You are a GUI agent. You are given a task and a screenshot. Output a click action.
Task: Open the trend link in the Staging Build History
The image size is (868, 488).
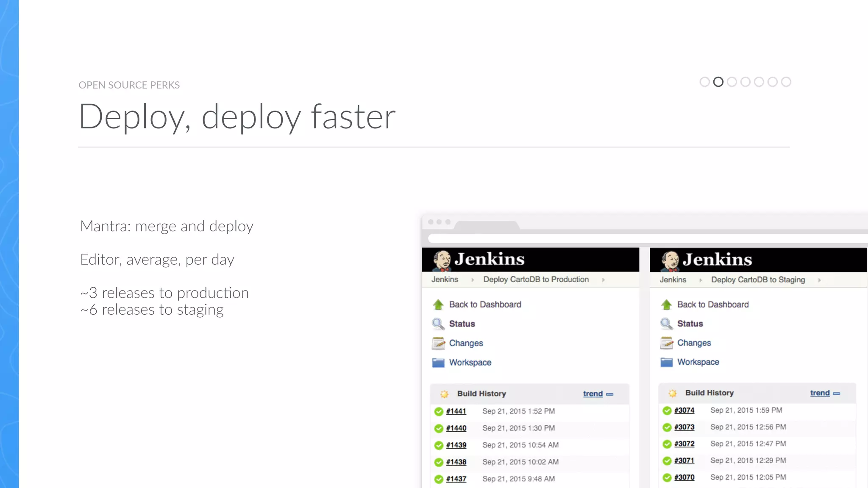(x=820, y=393)
